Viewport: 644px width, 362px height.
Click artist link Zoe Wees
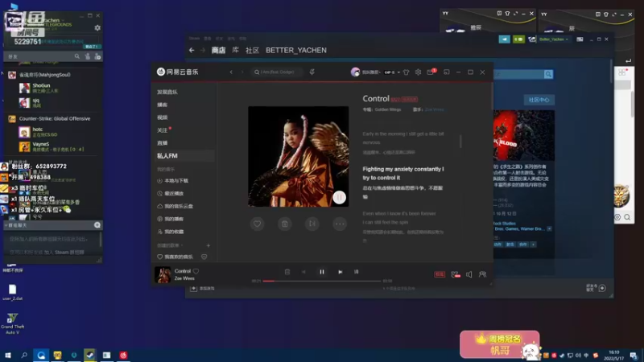tap(434, 109)
